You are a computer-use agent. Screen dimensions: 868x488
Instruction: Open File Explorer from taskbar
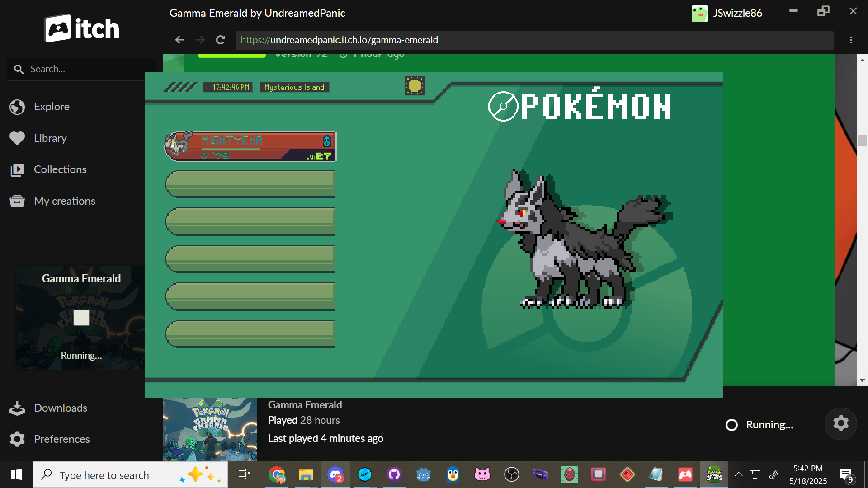click(x=306, y=475)
